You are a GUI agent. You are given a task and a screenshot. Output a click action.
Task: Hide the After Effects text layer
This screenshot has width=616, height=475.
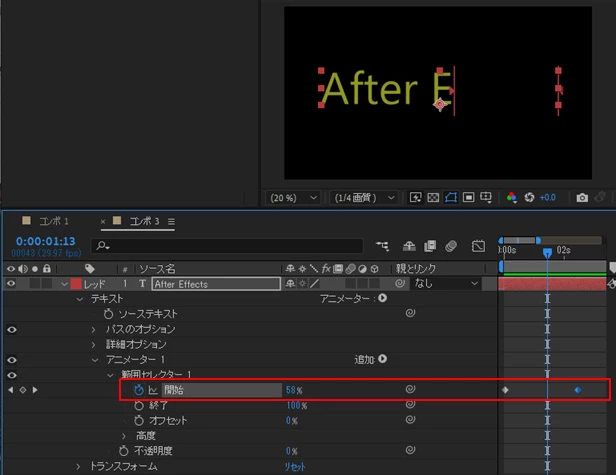tap(11, 283)
